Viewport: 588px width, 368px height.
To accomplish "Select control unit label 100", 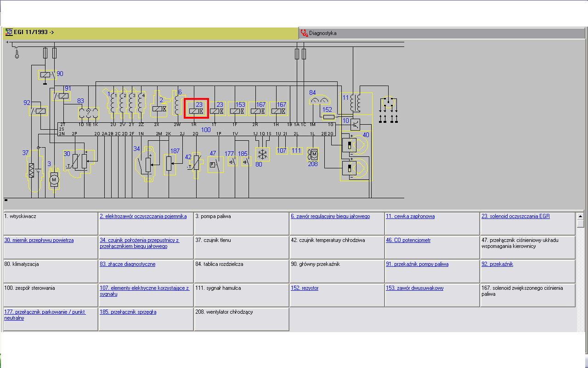I will [x=206, y=130].
